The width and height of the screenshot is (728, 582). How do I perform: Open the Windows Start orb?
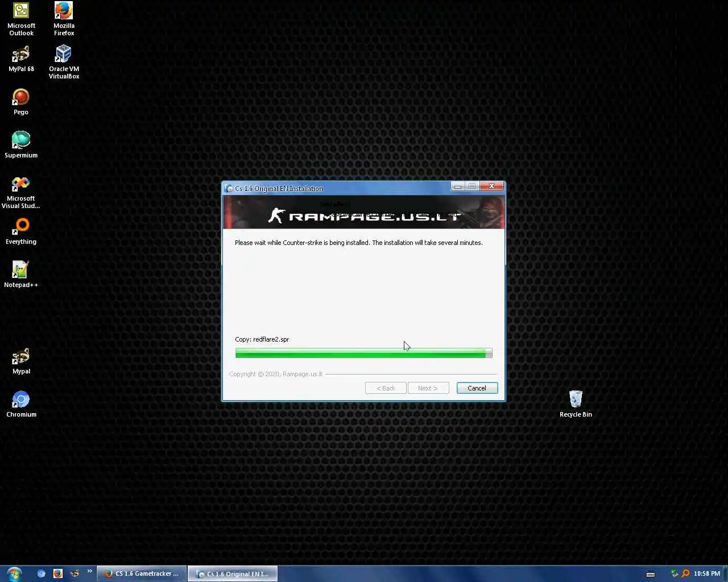(x=14, y=573)
